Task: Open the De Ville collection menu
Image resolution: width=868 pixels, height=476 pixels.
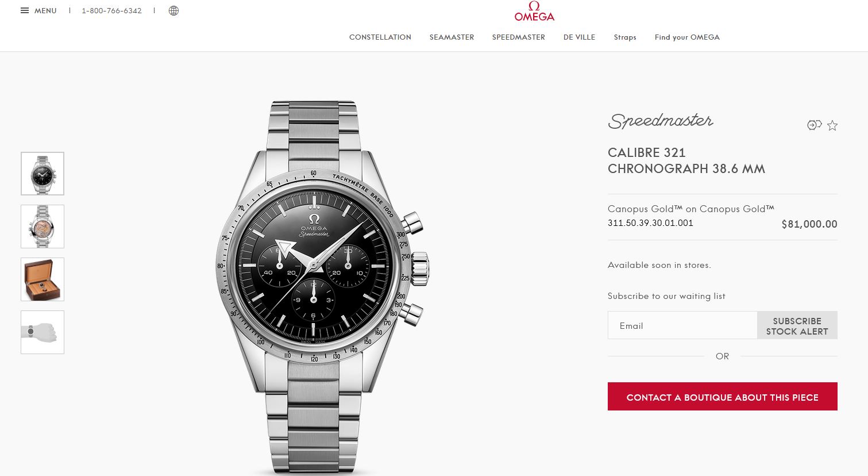Action: tap(579, 37)
